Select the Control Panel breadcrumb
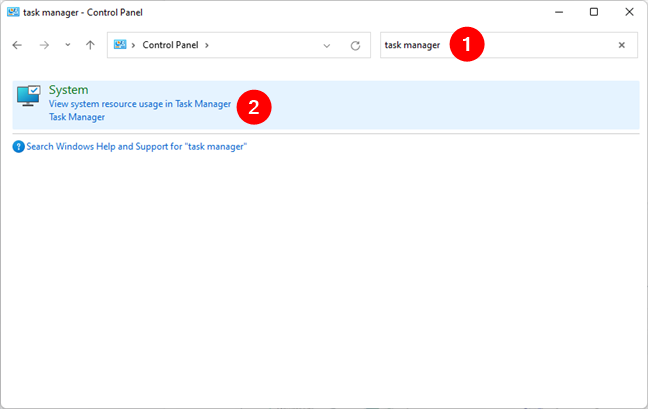 click(x=170, y=45)
